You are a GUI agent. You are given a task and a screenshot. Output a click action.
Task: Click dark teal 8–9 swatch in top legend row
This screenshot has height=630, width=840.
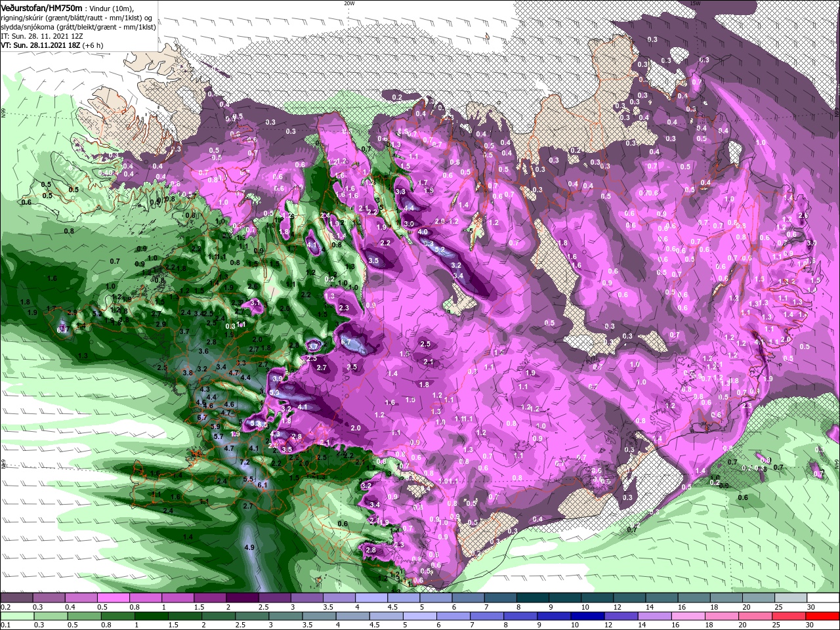click(532, 598)
